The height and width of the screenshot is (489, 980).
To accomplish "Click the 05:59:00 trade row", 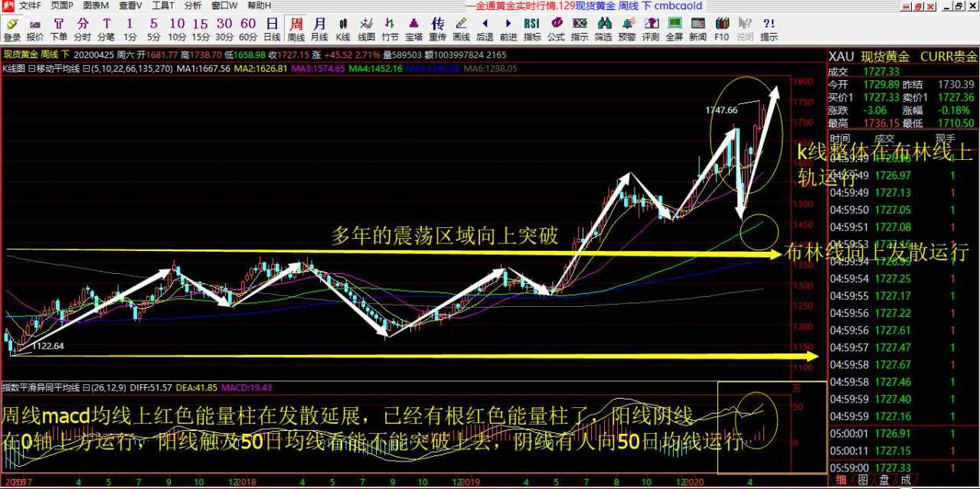I will click(x=903, y=467).
